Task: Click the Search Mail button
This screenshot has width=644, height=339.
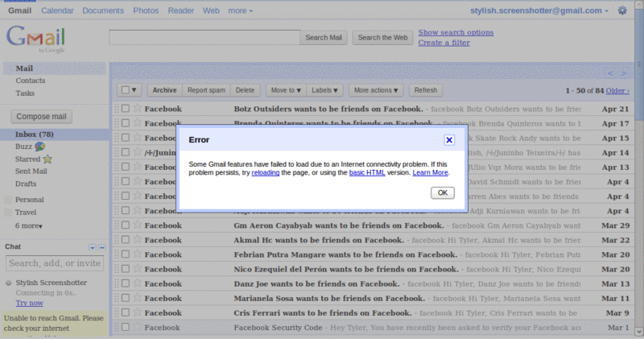Action: (324, 37)
